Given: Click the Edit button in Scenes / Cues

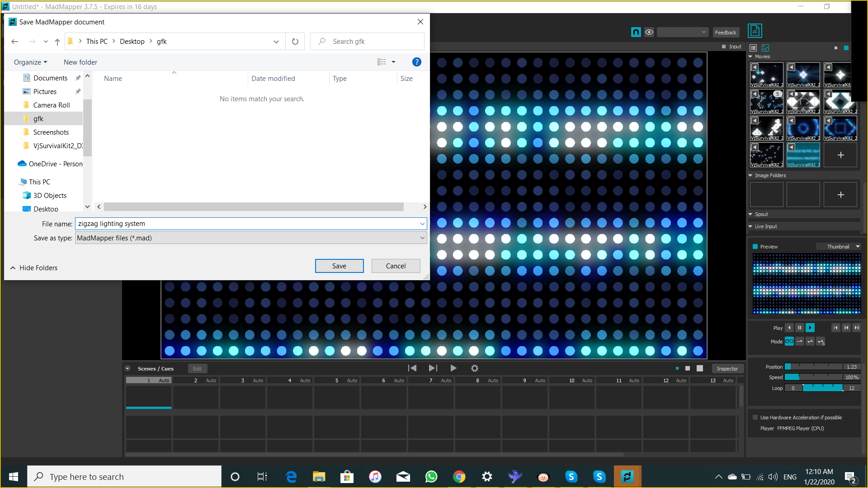Looking at the screenshot, I should click(198, 369).
